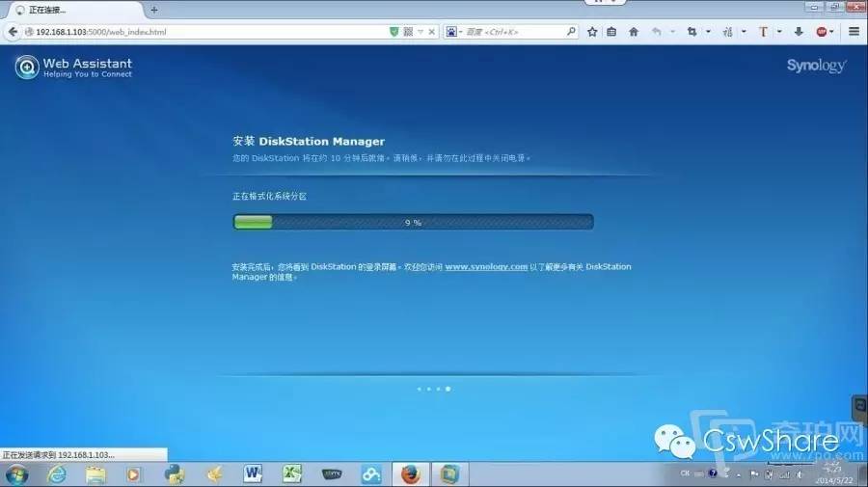The image size is (868, 487).
Task: Open Microsoft Excel from the taskbar
Action: click(291, 473)
